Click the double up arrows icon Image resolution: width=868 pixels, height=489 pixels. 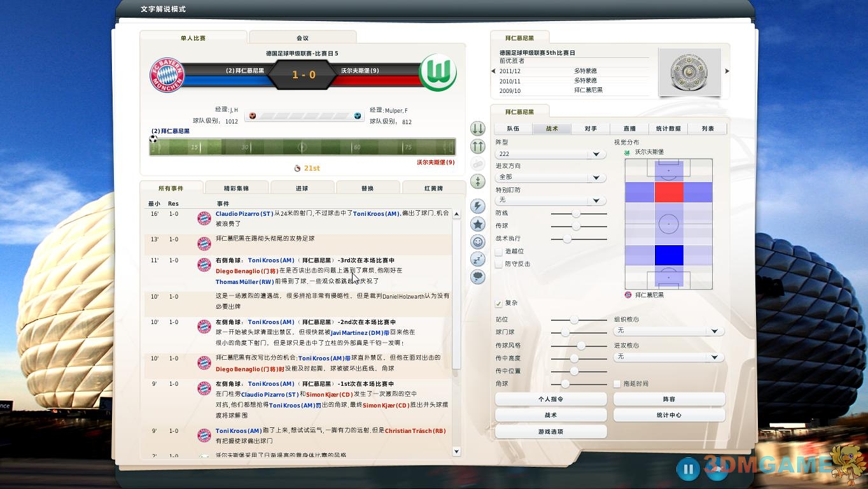click(x=477, y=146)
